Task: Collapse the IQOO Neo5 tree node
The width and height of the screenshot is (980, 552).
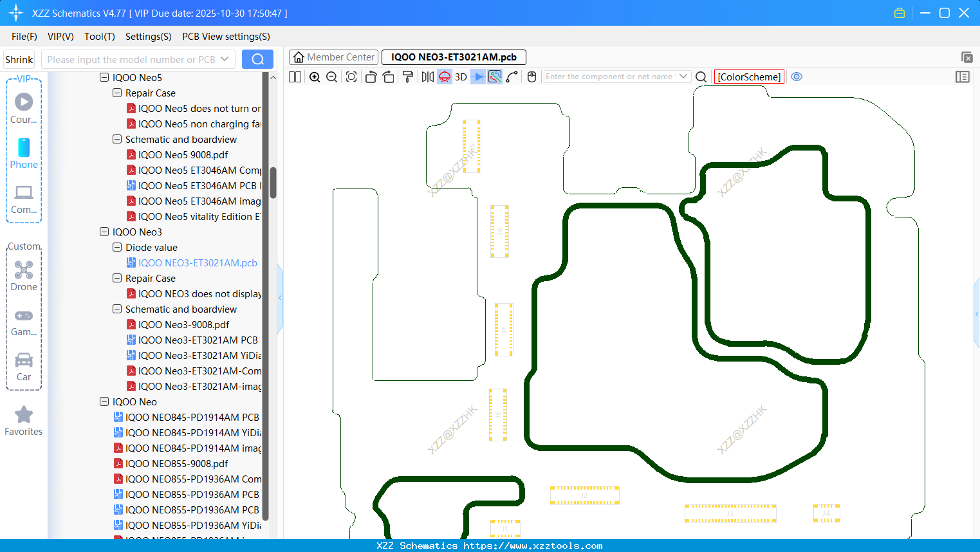Action: click(x=104, y=77)
